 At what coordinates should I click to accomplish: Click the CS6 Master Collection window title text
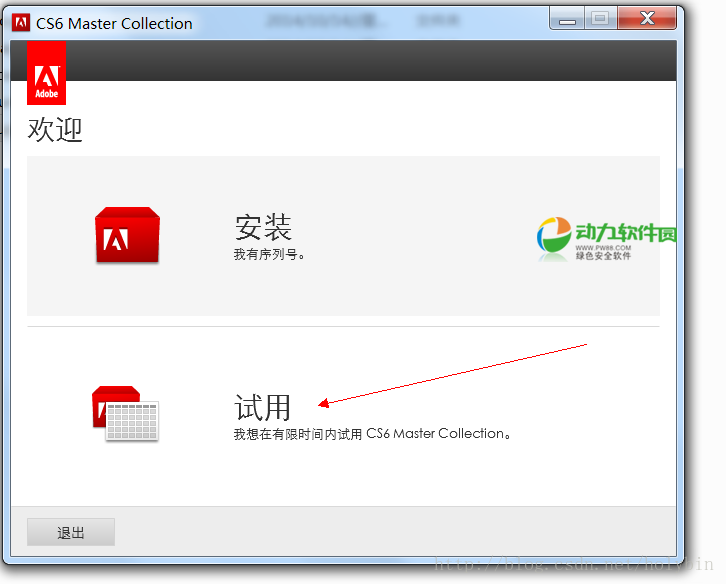114,23
